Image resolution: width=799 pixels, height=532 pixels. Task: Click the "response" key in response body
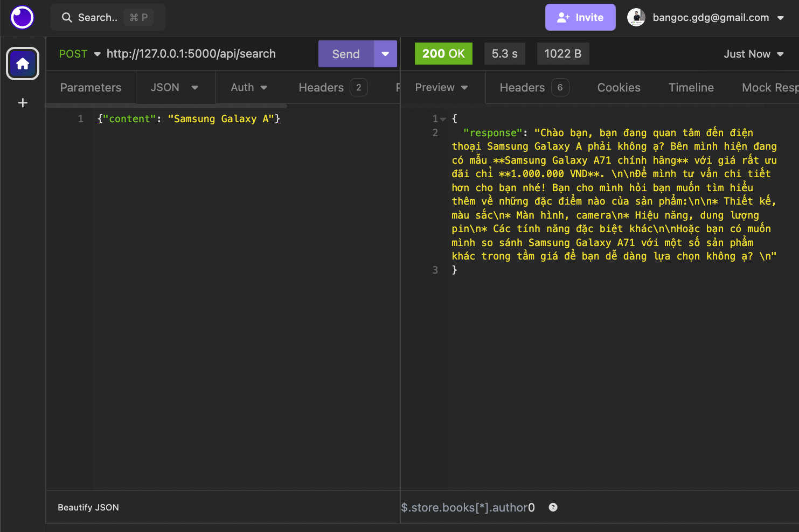[492, 132]
